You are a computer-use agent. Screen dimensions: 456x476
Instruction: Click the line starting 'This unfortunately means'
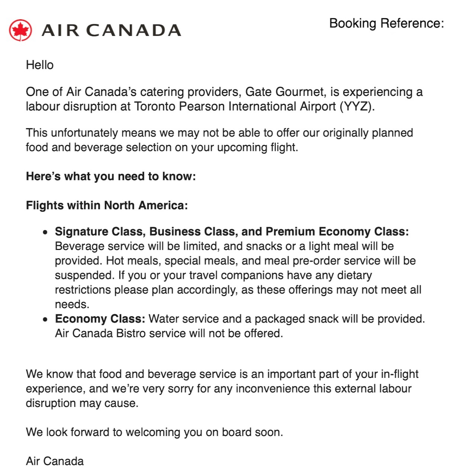(219, 133)
